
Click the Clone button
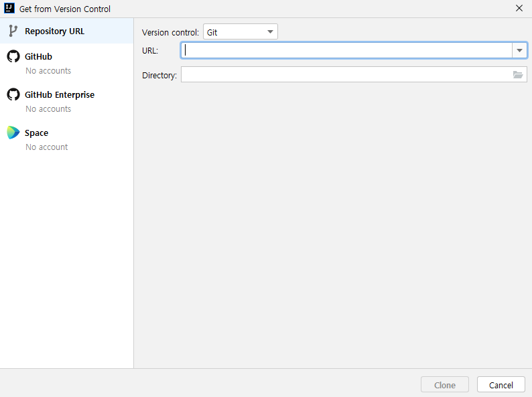pyautogui.click(x=445, y=385)
